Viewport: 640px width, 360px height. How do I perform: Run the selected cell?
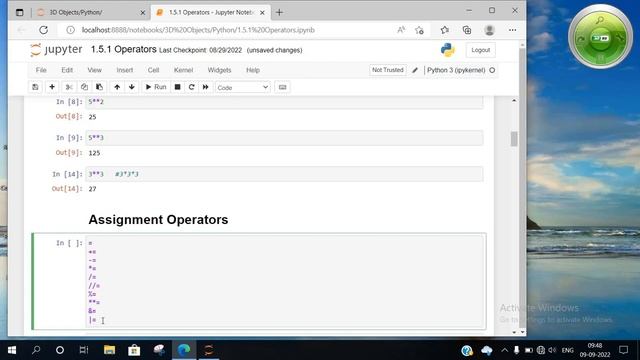(156, 87)
